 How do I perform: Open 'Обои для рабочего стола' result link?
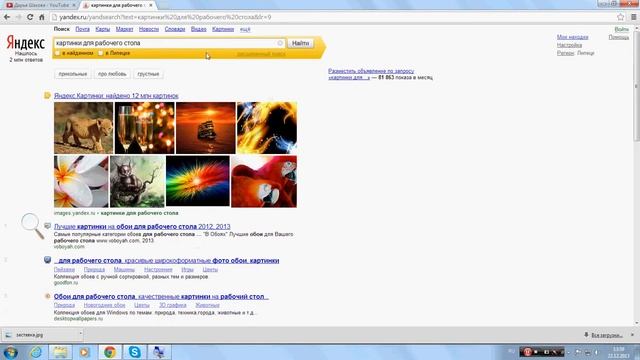point(161,297)
